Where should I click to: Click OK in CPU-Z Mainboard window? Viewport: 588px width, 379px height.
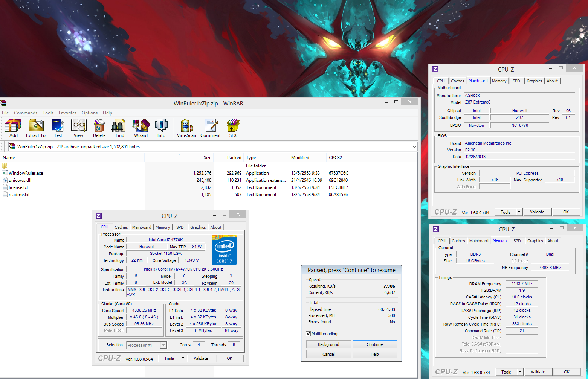point(566,212)
